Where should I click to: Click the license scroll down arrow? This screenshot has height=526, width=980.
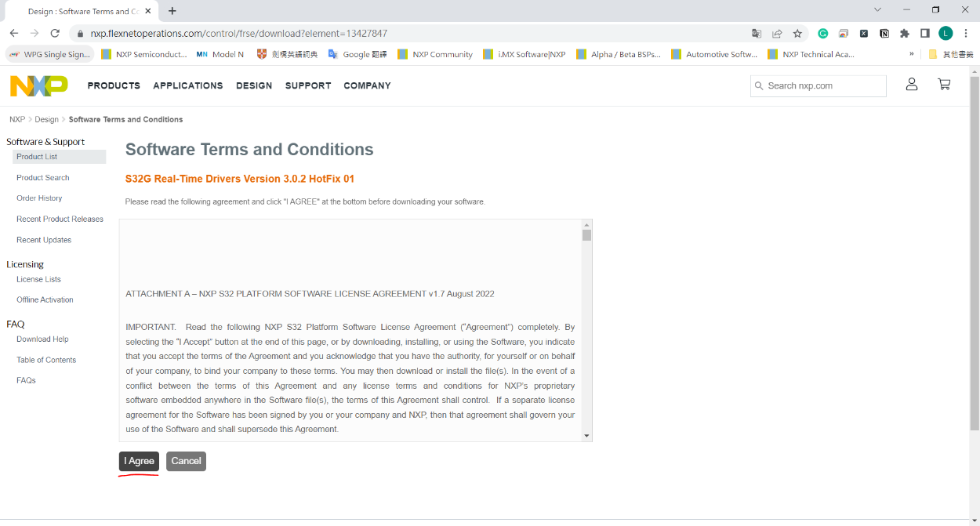586,435
